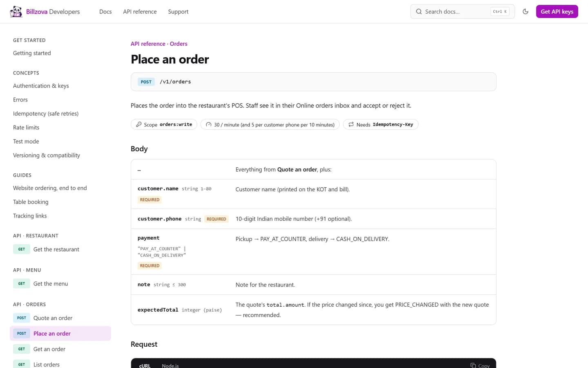Viewport: 588px width, 368px height.
Task: Click GET badge beside Get an order
Action: coord(22,349)
